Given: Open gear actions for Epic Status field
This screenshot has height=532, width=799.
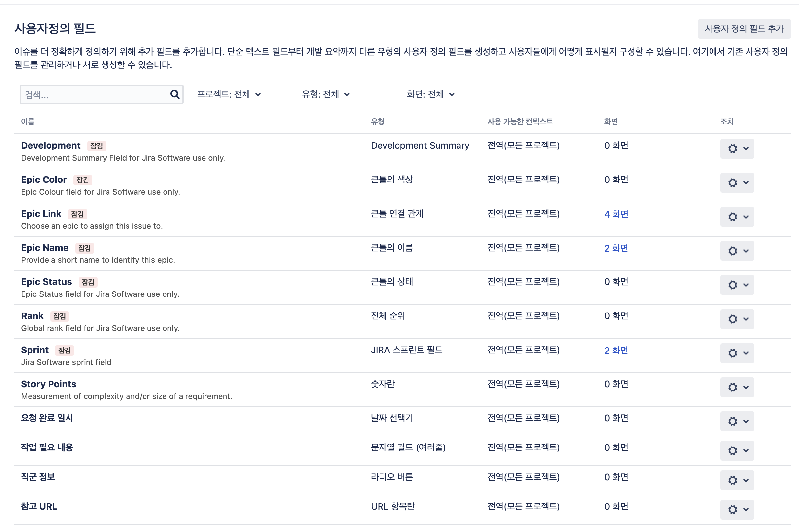Looking at the screenshot, I should (737, 285).
